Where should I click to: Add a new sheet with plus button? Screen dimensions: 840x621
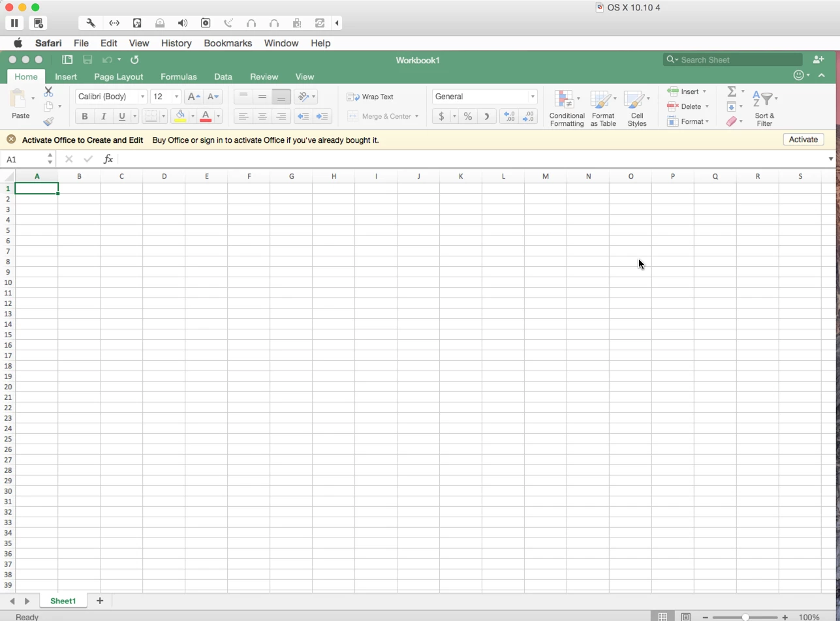pyautogui.click(x=100, y=601)
